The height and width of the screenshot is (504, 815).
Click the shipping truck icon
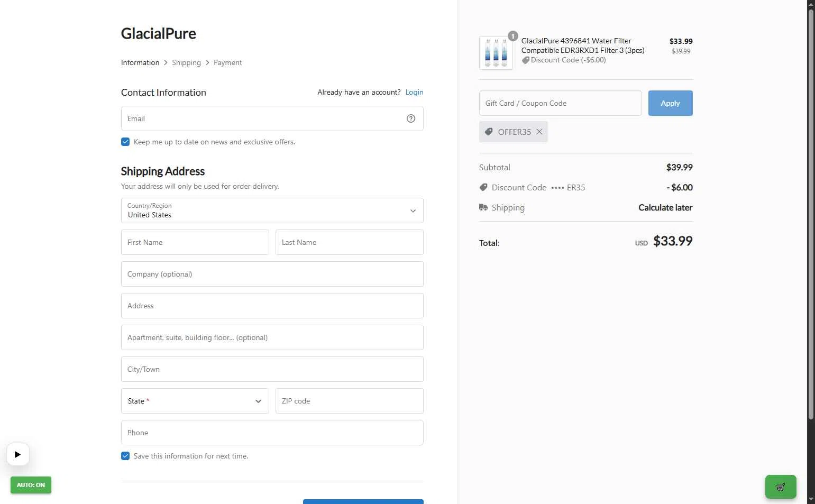point(483,207)
